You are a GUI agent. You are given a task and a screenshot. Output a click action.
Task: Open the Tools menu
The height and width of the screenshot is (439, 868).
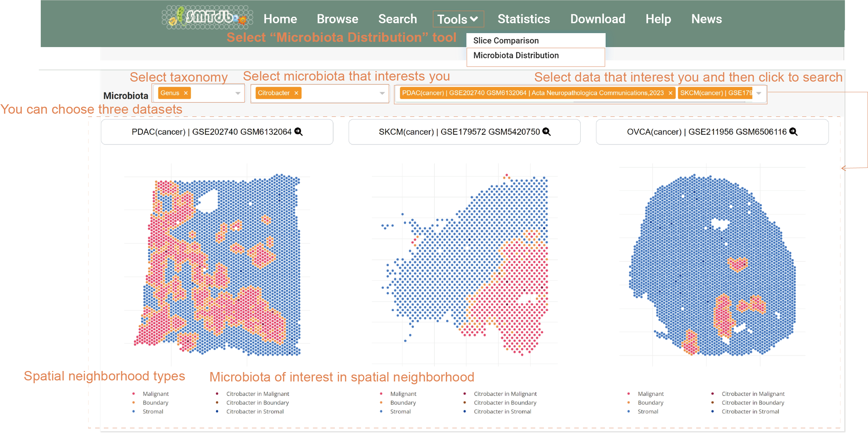click(x=458, y=19)
